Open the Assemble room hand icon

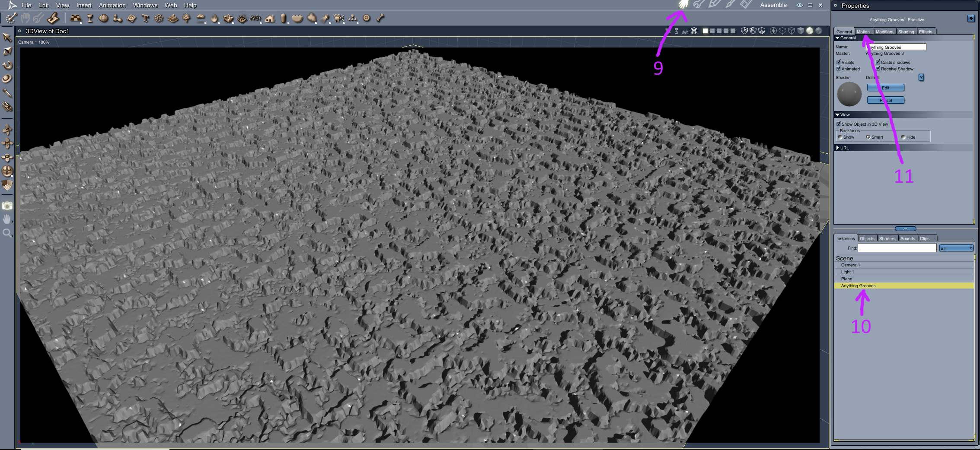[x=683, y=5]
